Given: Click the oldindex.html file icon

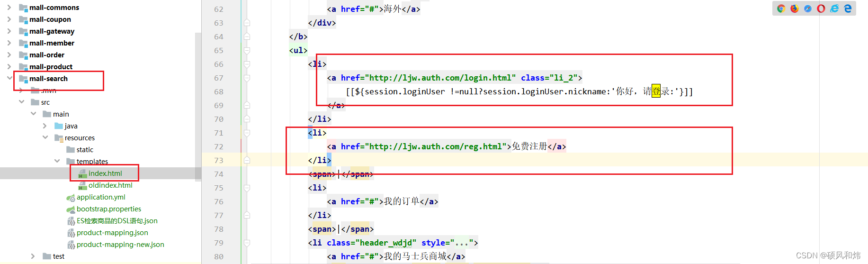Looking at the screenshot, I should click(x=82, y=185).
